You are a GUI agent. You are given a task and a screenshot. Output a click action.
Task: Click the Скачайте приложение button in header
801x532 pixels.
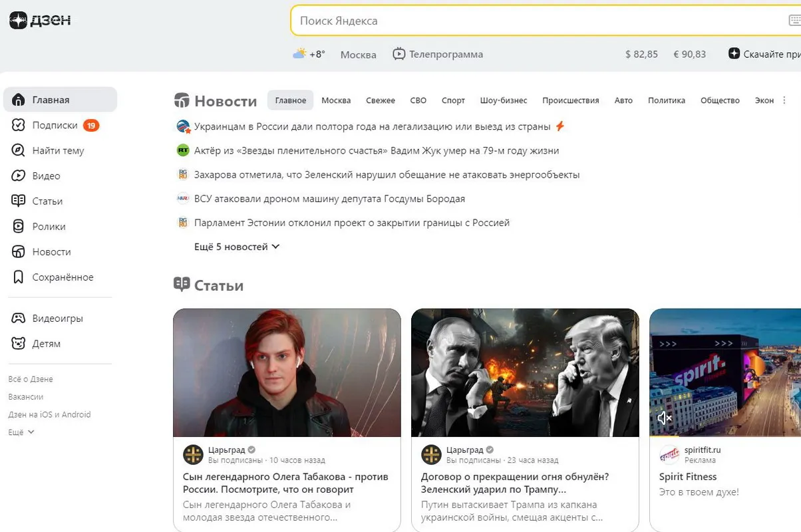click(x=765, y=55)
